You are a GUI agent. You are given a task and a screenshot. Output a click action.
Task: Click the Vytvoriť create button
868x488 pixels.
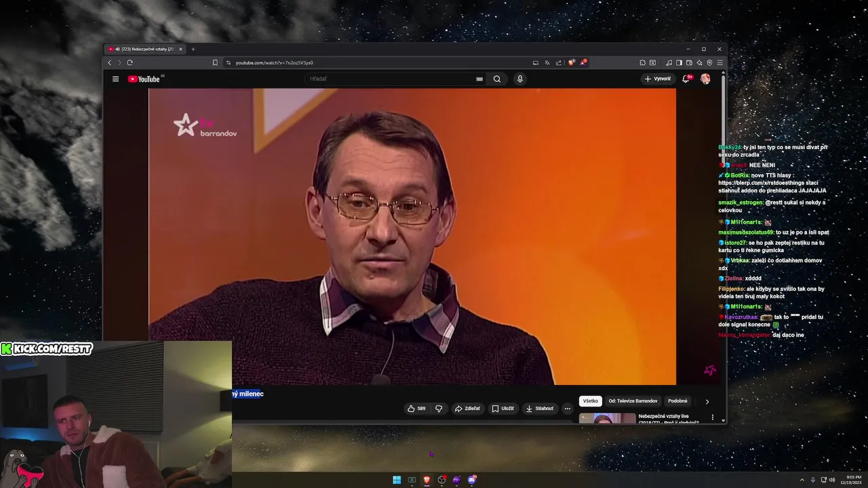coord(658,79)
